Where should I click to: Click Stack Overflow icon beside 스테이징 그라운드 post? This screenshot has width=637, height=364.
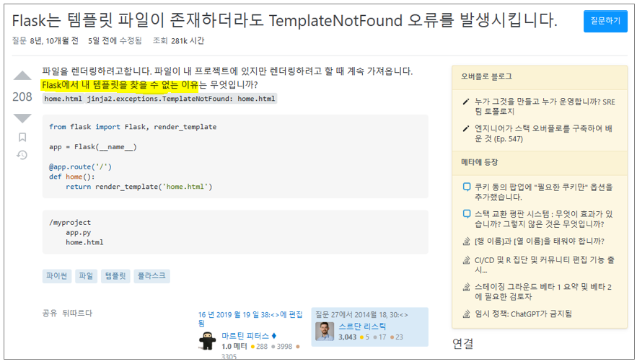[466, 287]
